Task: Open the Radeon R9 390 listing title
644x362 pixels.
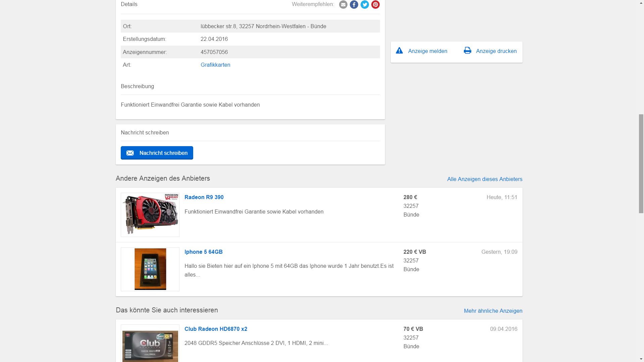Action: [204, 197]
